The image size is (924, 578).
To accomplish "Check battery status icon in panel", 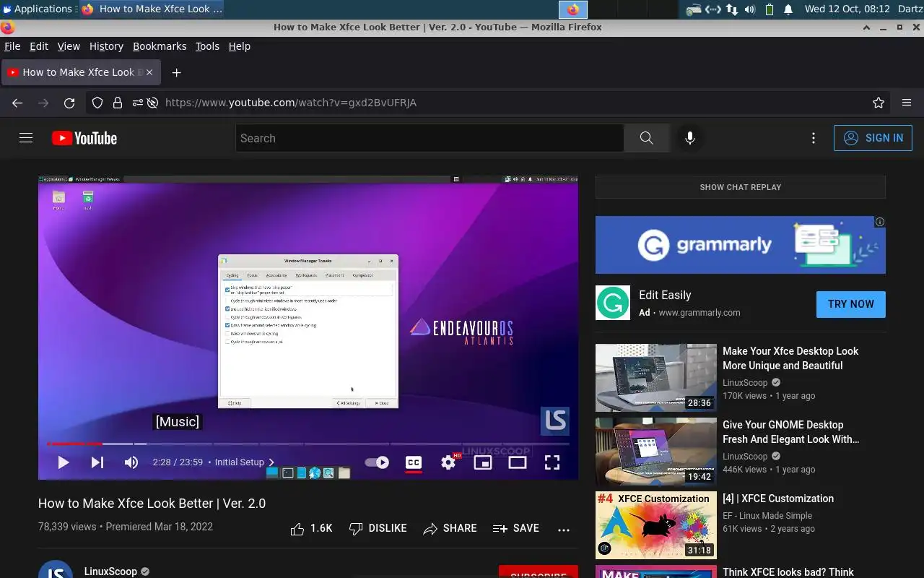I will pos(770,9).
